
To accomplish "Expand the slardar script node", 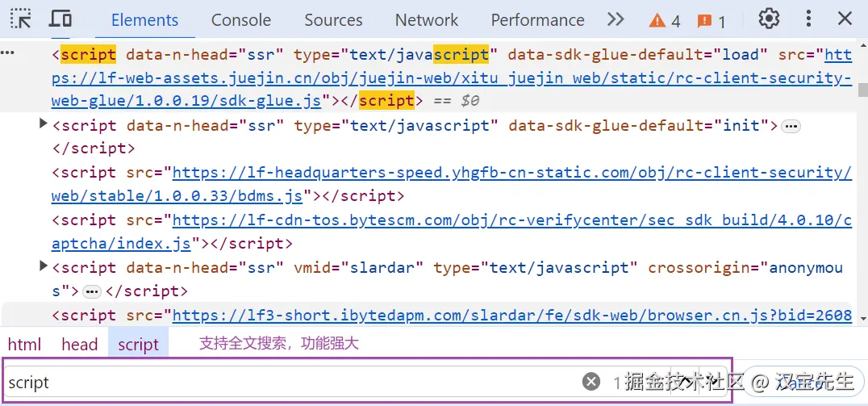I will tap(44, 266).
